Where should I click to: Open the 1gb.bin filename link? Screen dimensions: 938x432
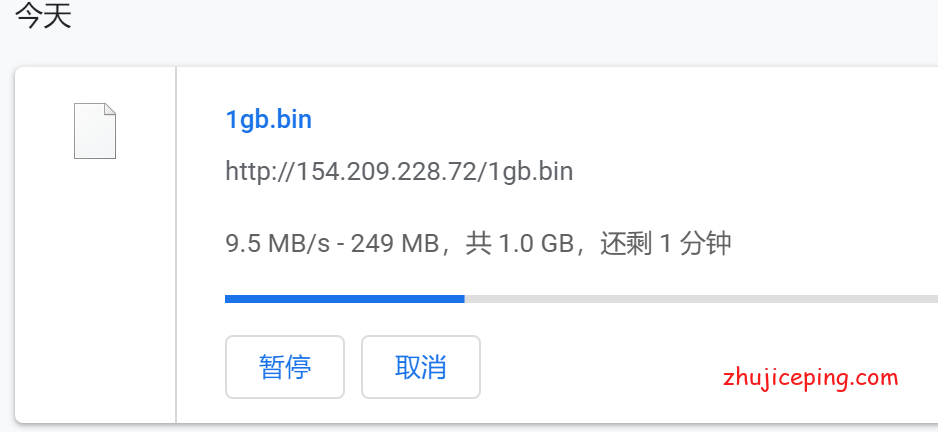click(269, 120)
